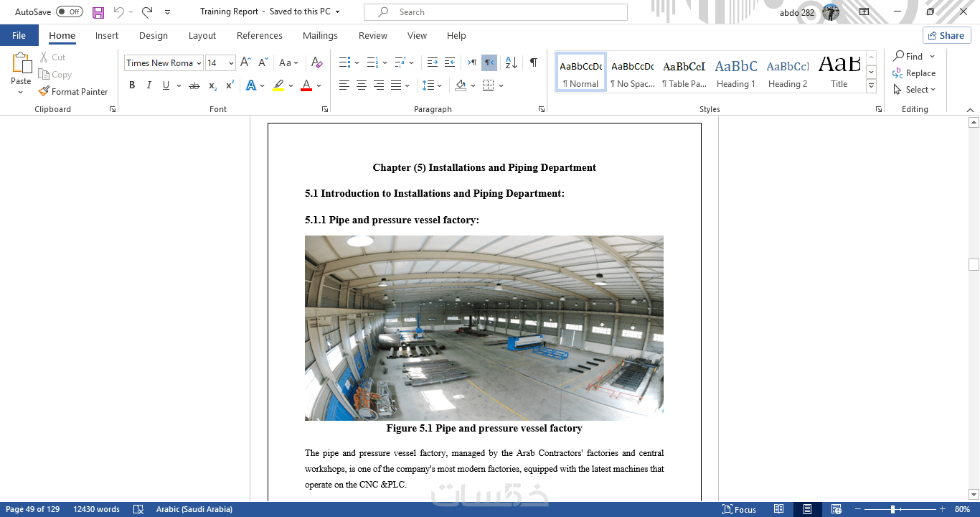Screen dimensions: 980x517
Task: Click the Search box in title bar
Action: coord(496,12)
